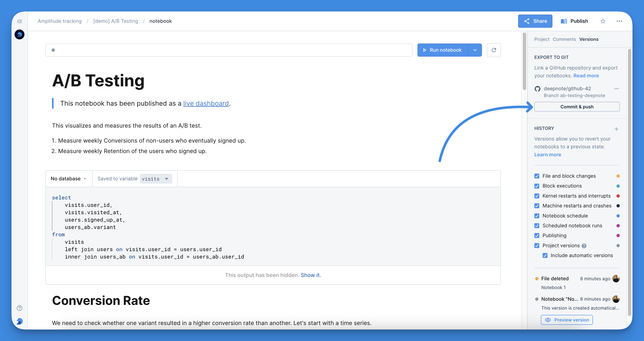The height and width of the screenshot is (341, 644).
Task: Open the help question mark icon
Action: click(x=20, y=308)
